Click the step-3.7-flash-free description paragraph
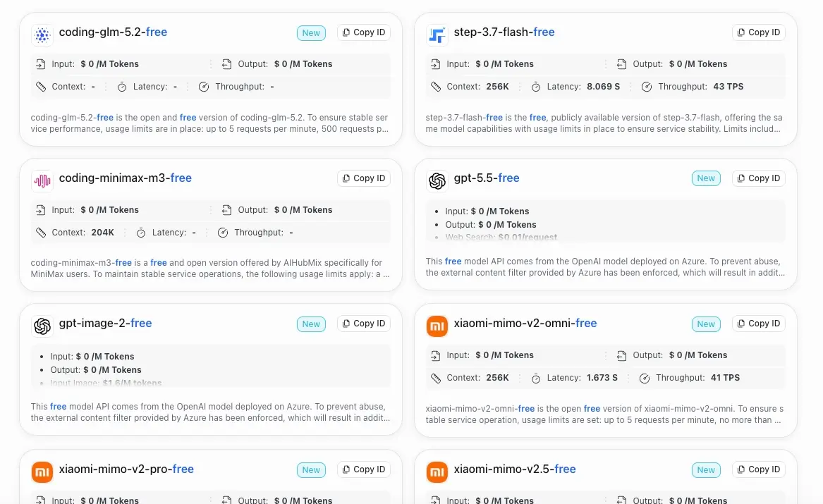This screenshot has width=823, height=504. point(604,123)
